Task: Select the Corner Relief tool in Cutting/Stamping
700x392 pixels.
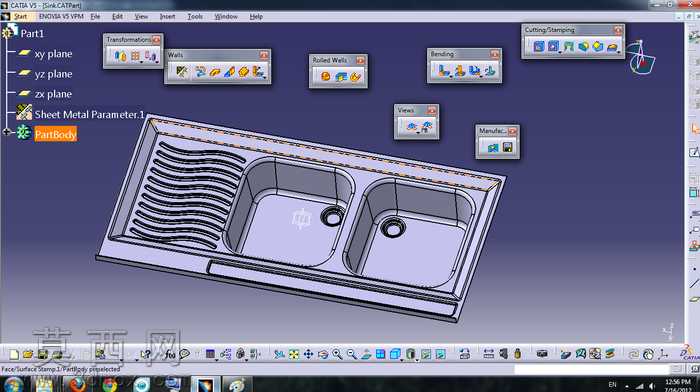Action: coord(568,46)
